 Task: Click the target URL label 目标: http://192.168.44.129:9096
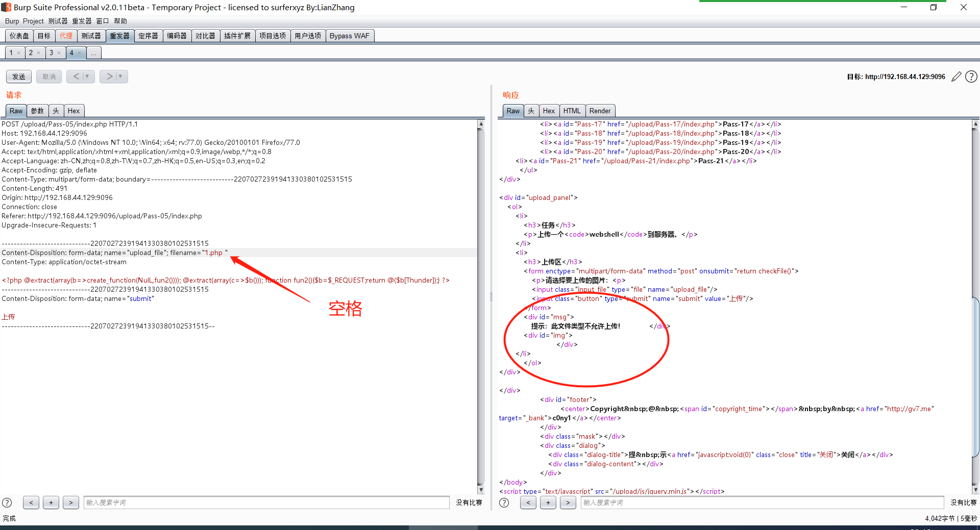(896, 77)
